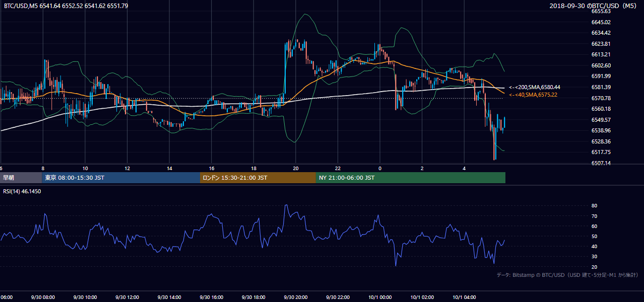Click price axis value 6645.02

click(x=601, y=22)
